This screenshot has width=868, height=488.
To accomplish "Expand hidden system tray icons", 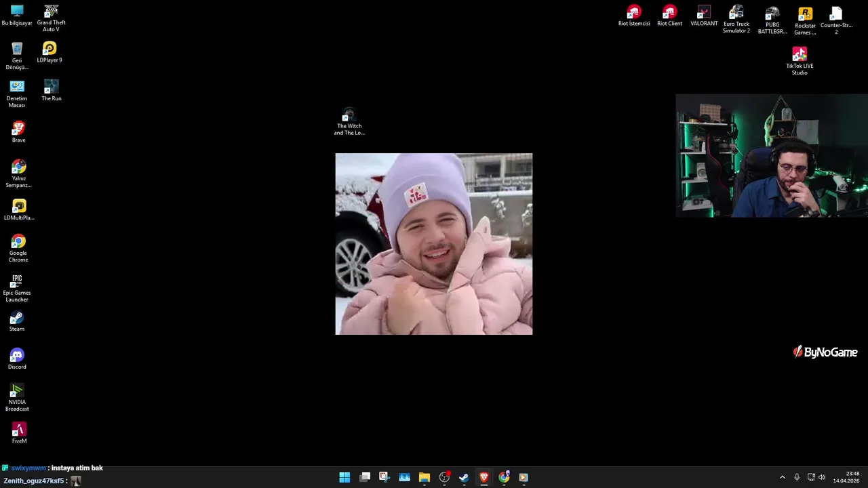I will 782,477.
